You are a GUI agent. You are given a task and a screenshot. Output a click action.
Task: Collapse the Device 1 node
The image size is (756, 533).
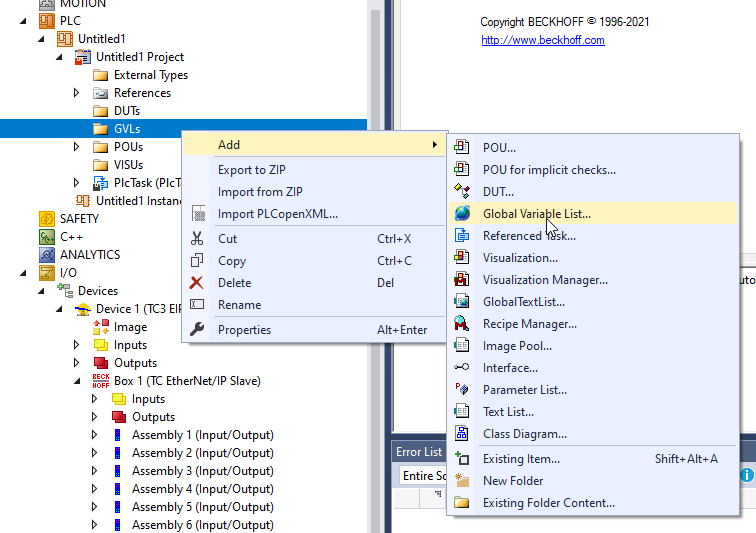[59, 309]
